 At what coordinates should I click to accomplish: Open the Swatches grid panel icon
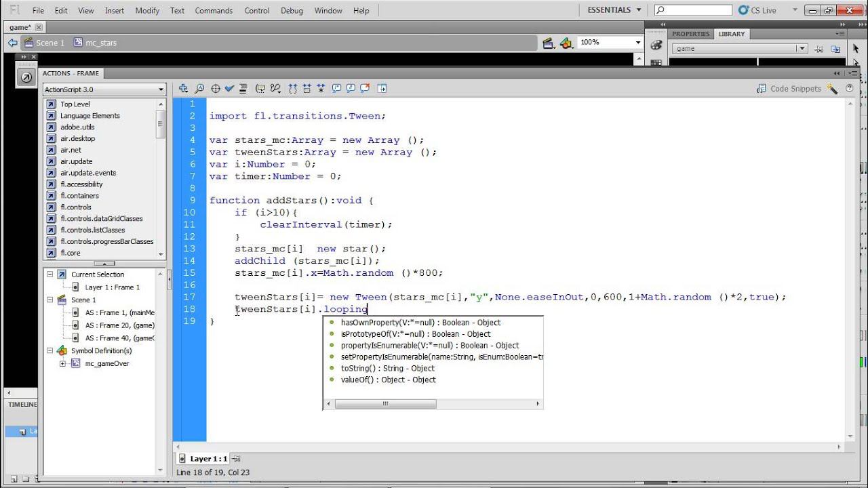coord(656,62)
